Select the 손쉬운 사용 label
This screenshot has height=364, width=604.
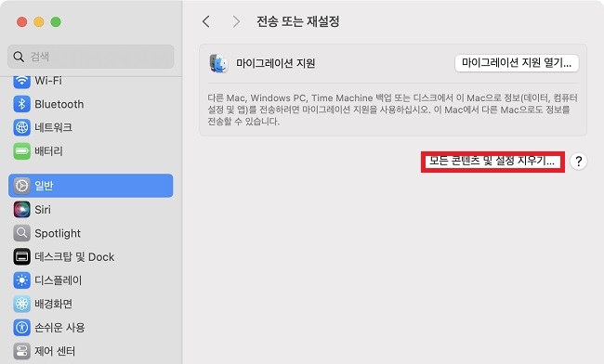tap(59, 328)
